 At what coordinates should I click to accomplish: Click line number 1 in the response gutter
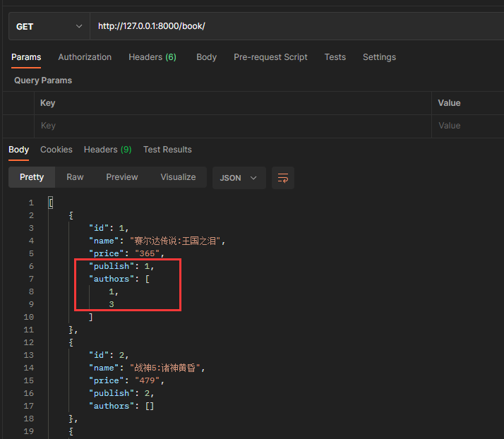[x=31, y=203]
